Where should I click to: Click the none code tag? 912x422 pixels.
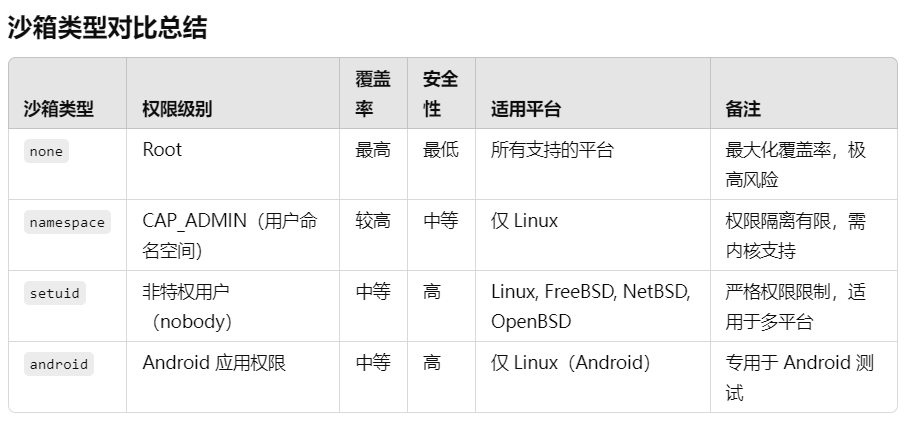point(46,152)
